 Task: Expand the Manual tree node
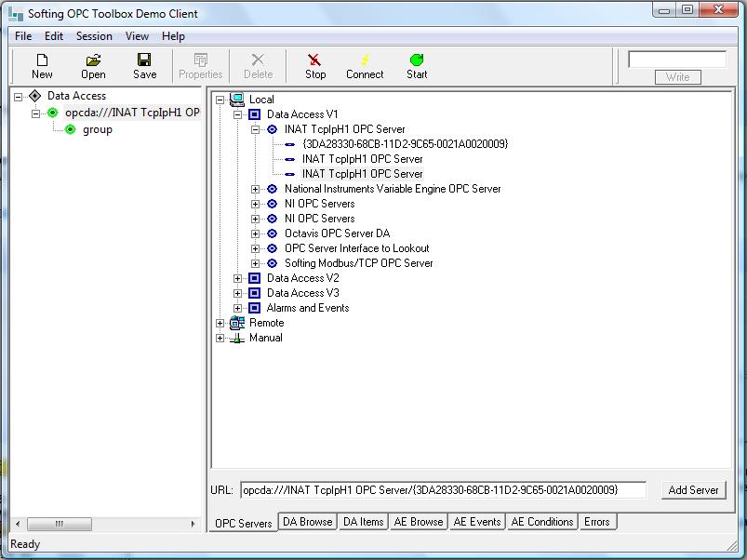pyautogui.click(x=220, y=338)
